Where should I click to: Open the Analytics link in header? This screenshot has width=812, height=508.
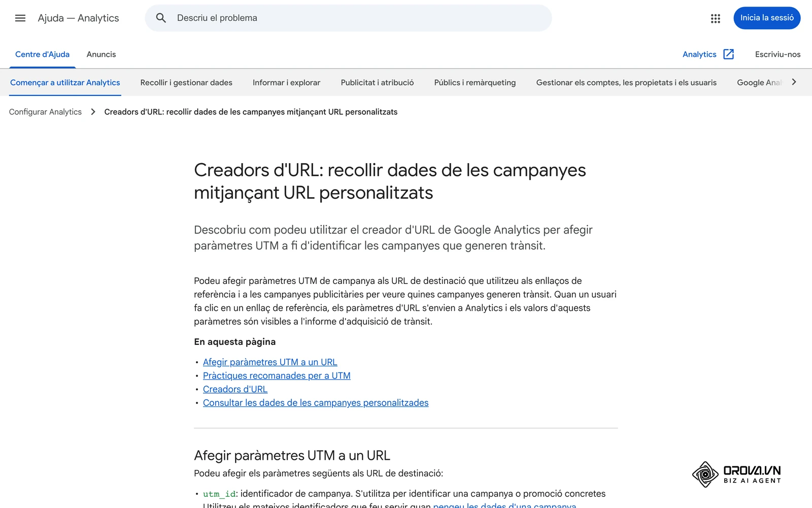(x=699, y=54)
